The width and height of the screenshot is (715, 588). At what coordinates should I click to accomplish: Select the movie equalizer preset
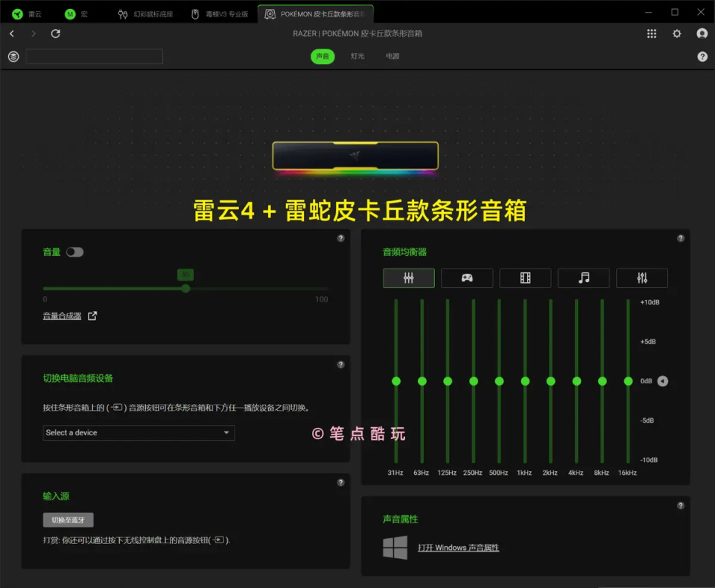525,278
